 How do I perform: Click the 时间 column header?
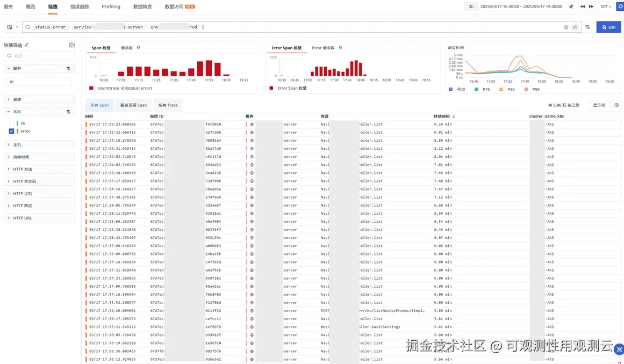coord(89,117)
